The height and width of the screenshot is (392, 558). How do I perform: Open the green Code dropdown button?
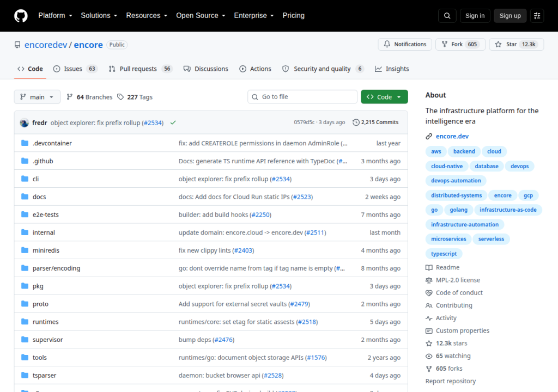(x=384, y=97)
